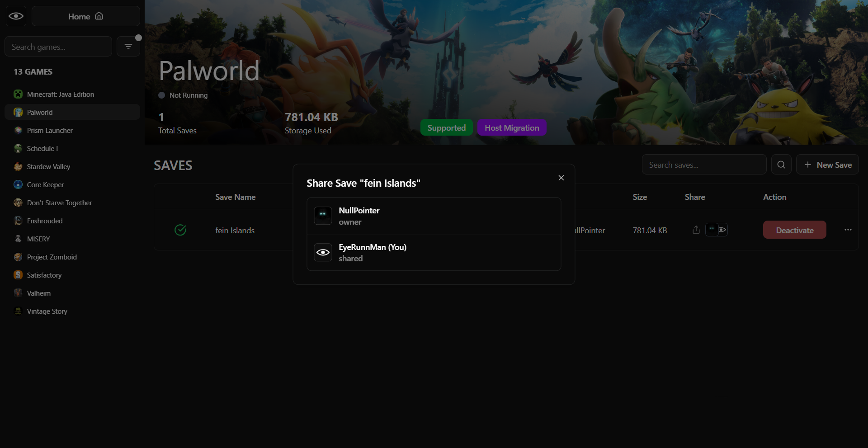Open the games filter options
The image size is (868, 448).
tap(128, 47)
